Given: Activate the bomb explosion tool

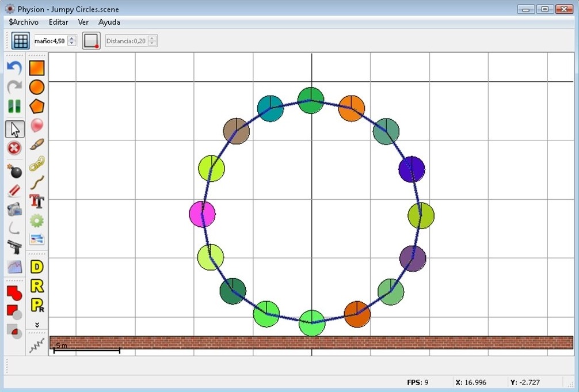Looking at the screenshot, I should pyautogui.click(x=14, y=171).
